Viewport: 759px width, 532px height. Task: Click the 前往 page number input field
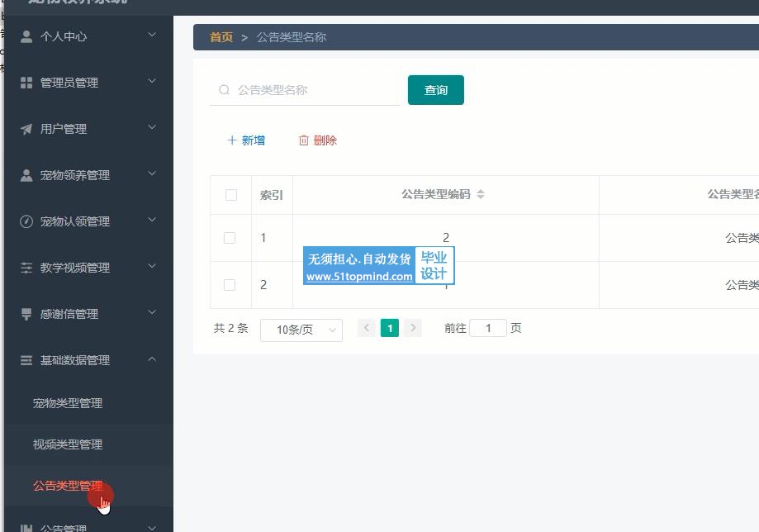tap(488, 328)
